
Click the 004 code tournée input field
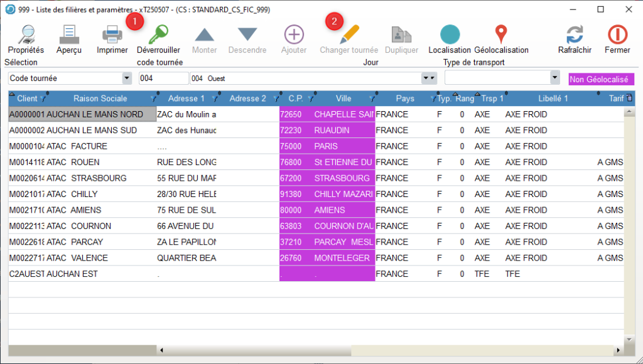point(163,78)
